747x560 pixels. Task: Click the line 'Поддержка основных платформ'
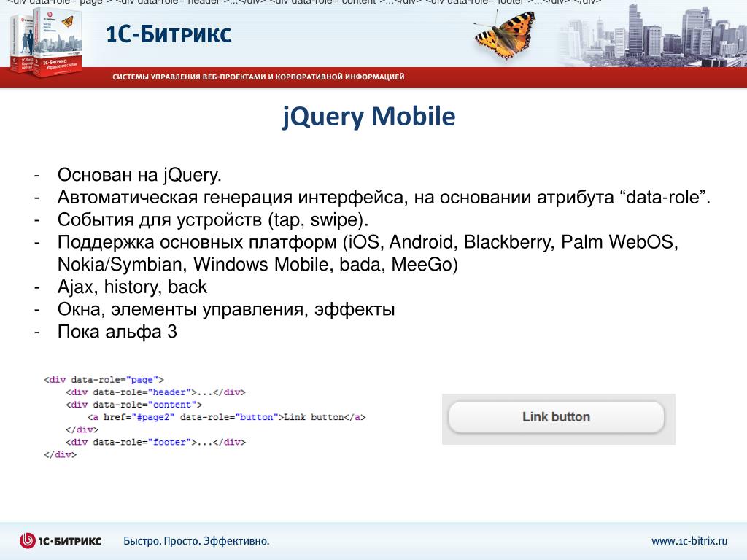coord(368,242)
